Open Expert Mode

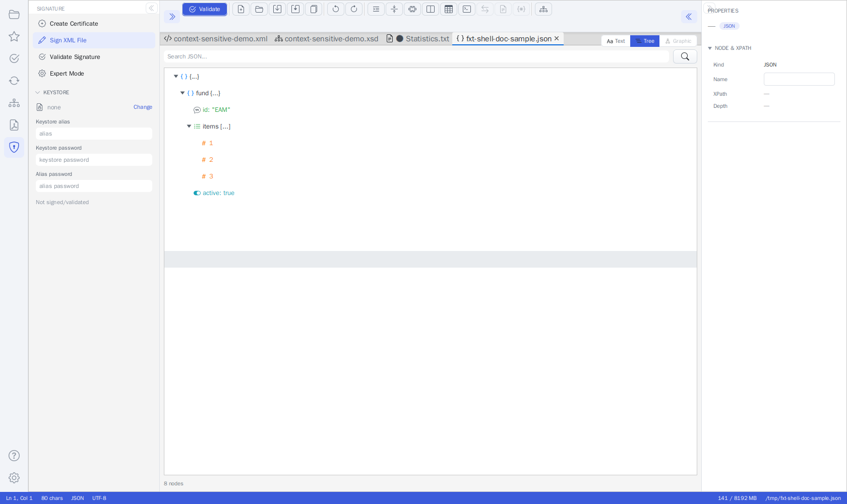94,74
